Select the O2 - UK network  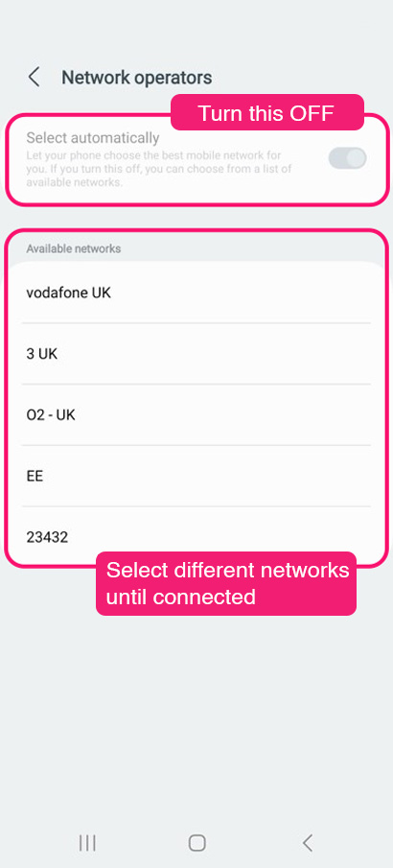196,414
